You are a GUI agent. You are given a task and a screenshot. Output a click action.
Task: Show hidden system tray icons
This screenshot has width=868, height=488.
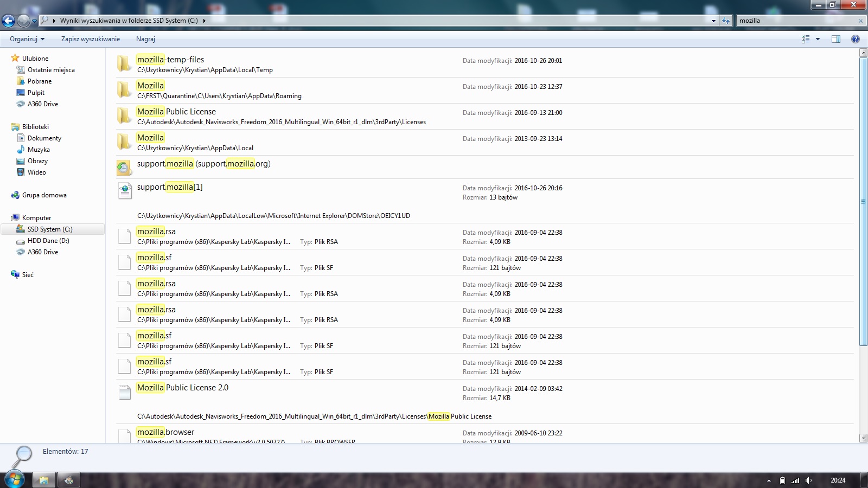click(769, 480)
